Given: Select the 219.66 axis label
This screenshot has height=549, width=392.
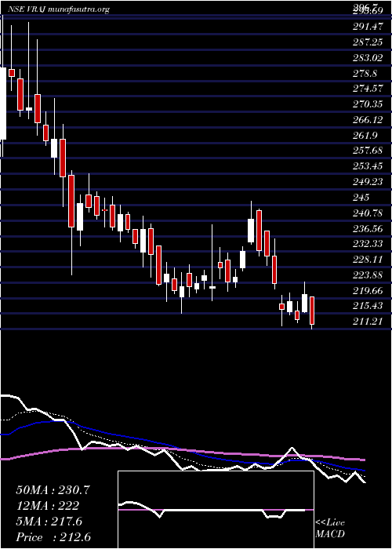Looking at the screenshot, I should click(x=368, y=290).
